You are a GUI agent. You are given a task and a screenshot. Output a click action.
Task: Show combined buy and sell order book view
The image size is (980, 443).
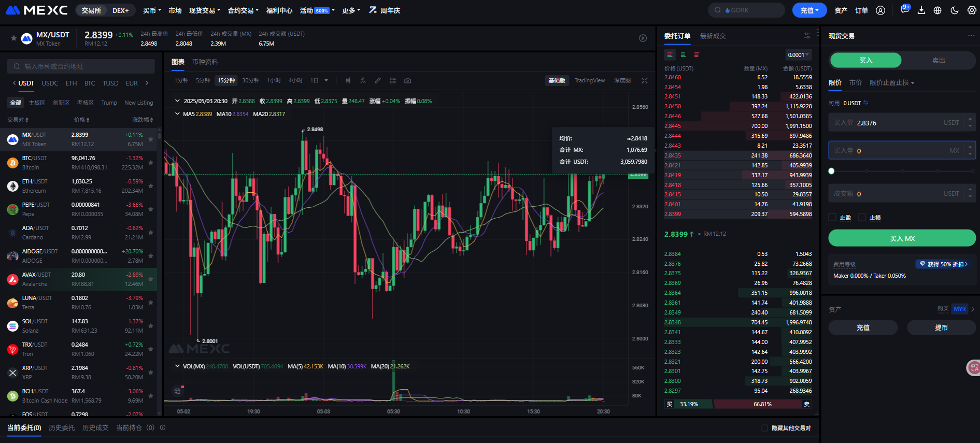(x=670, y=54)
